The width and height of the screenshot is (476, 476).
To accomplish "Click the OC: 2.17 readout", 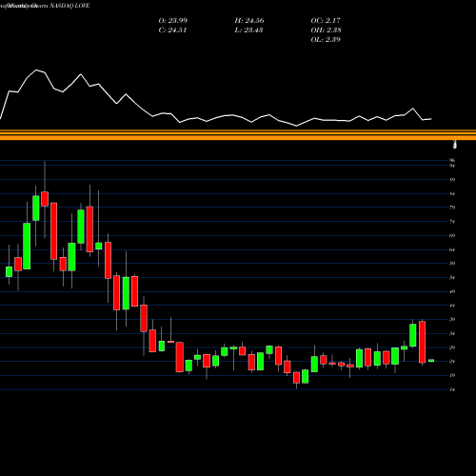I will tap(326, 21).
